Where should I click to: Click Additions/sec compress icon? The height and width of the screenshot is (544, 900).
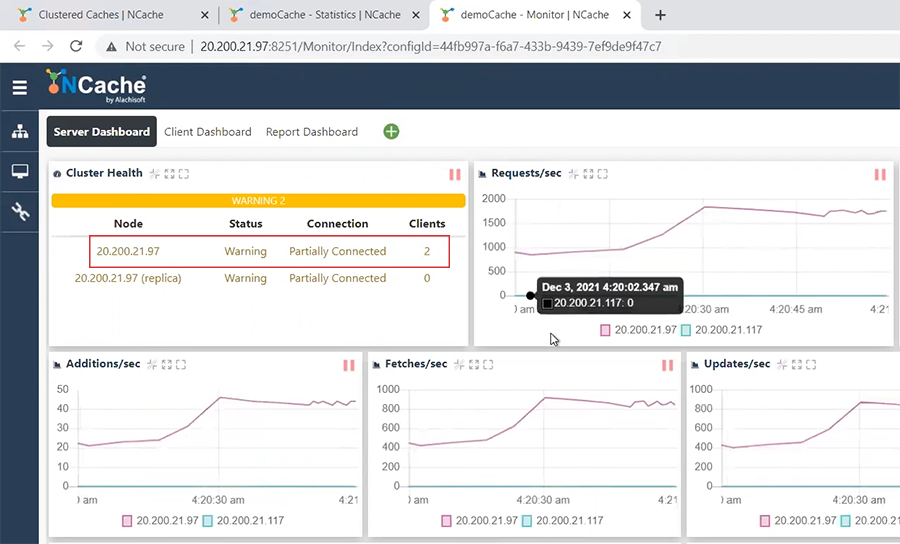152,364
